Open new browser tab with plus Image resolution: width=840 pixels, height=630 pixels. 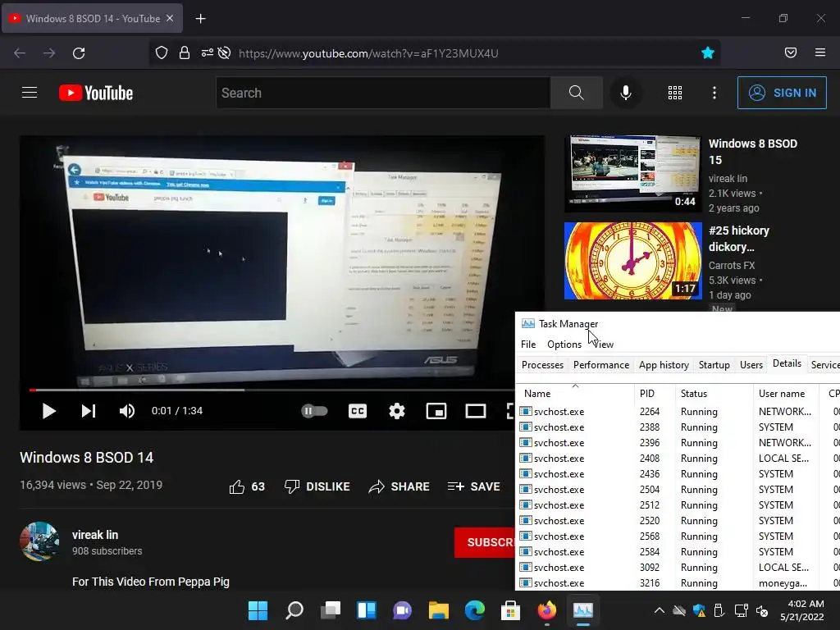coord(200,19)
